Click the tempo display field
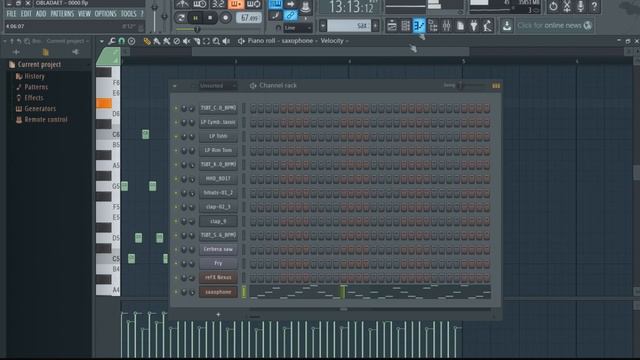Viewport: 640px width, 360px height. pos(249,18)
